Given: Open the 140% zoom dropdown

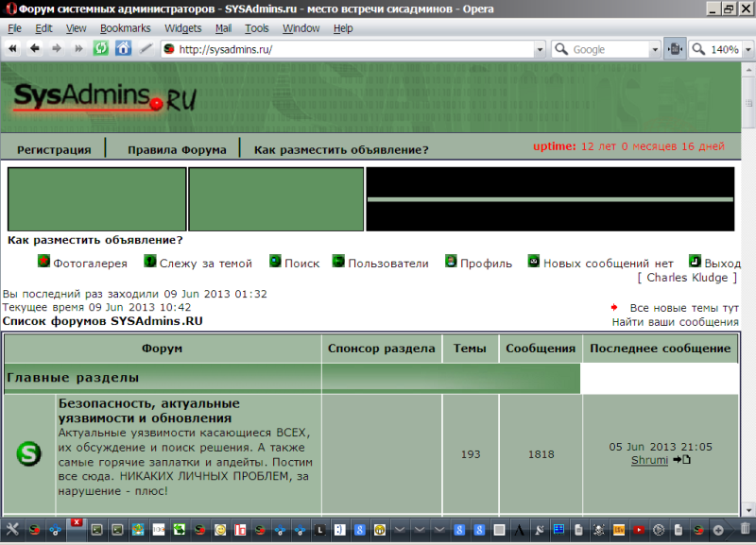Looking at the screenshot, I should click(747, 49).
